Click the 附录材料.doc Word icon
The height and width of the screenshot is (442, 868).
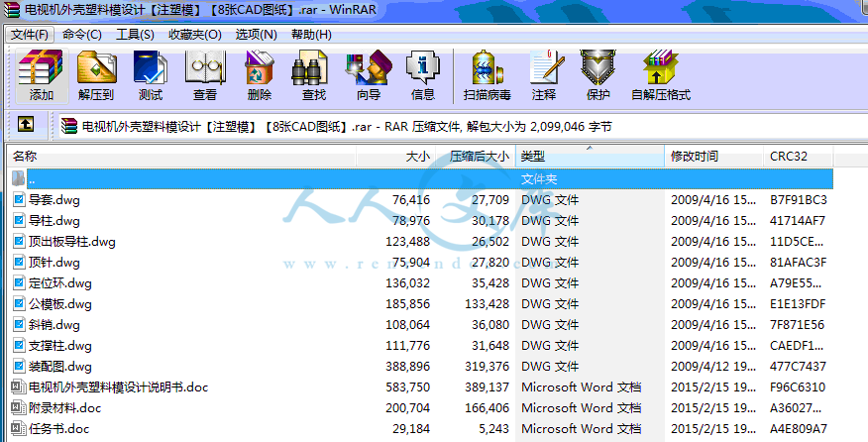[18, 407]
